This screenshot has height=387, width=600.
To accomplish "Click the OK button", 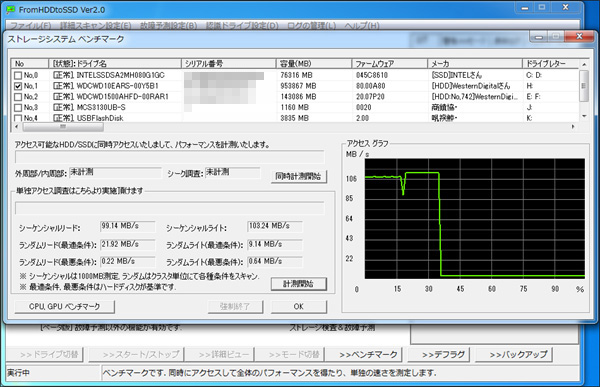I will (298, 307).
